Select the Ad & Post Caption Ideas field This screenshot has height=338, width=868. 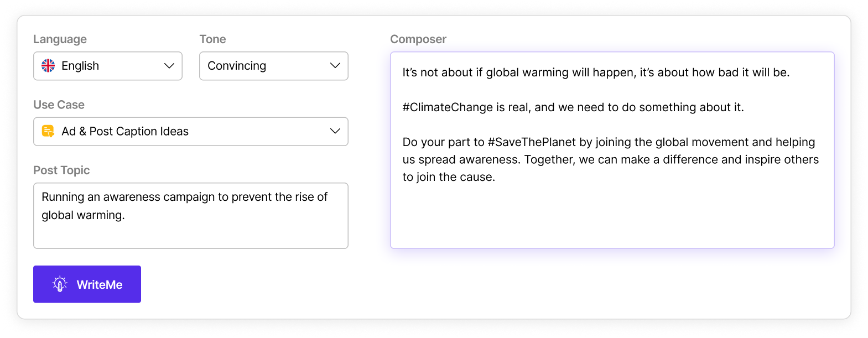pos(191,132)
